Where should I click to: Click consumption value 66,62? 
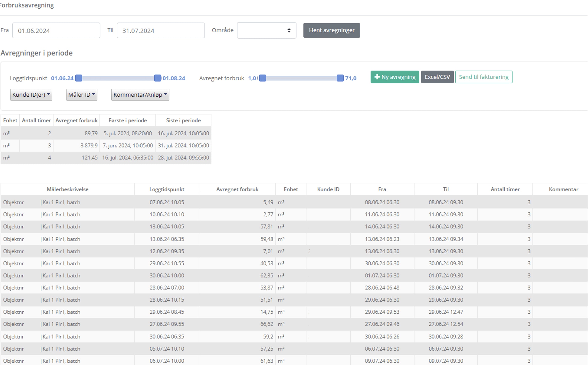pyautogui.click(x=267, y=324)
